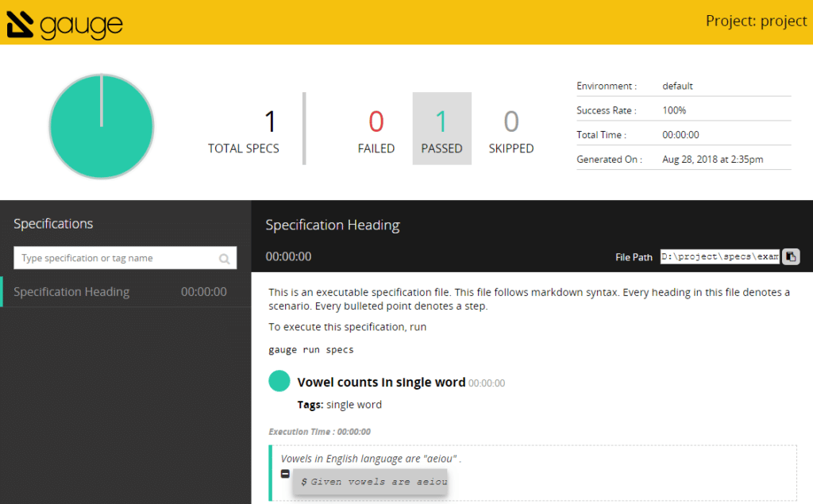Viewport: 813px width, 504px height.
Task: Filter specs by Skipped count
Action: pyautogui.click(x=511, y=129)
